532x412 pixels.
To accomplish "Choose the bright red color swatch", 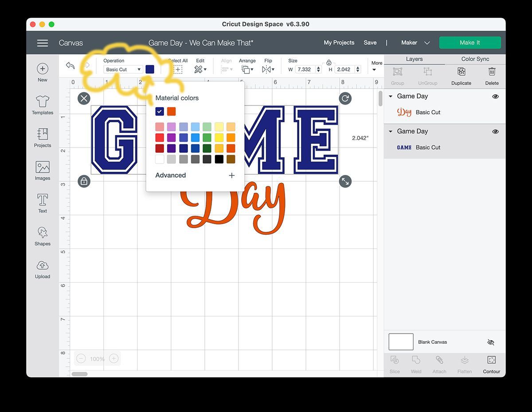I will tap(160, 138).
